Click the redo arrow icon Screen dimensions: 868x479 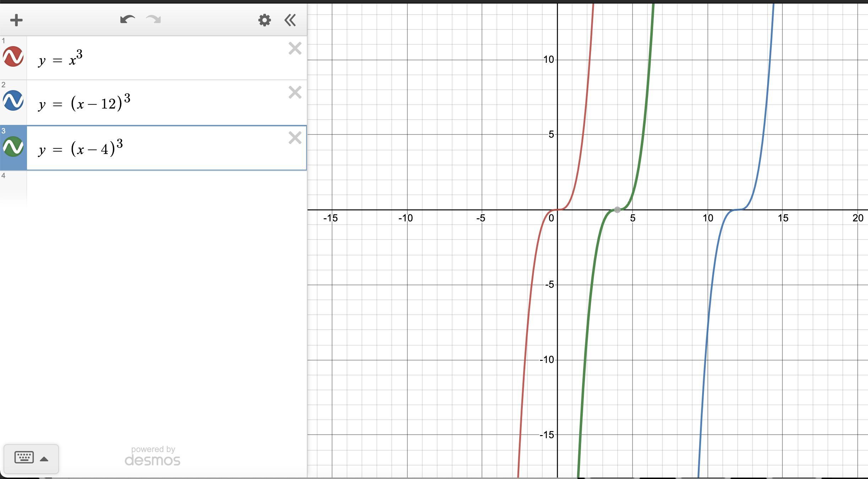[x=153, y=20]
